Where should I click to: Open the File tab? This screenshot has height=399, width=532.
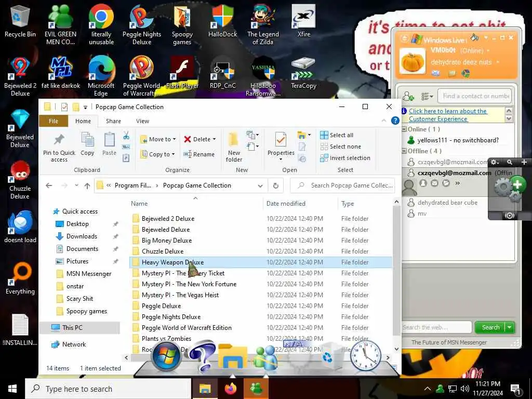click(54, 121)
